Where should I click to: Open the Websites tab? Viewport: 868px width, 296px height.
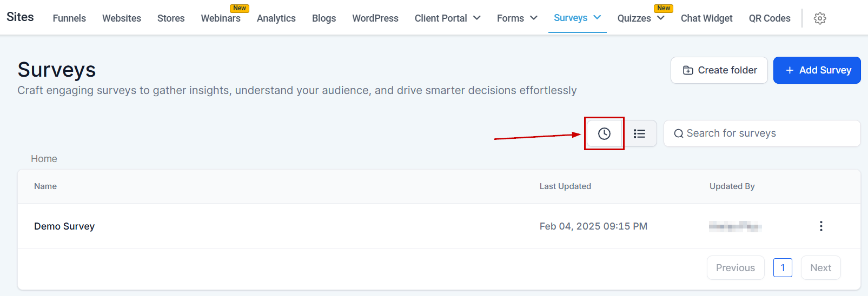click(122, 18)
